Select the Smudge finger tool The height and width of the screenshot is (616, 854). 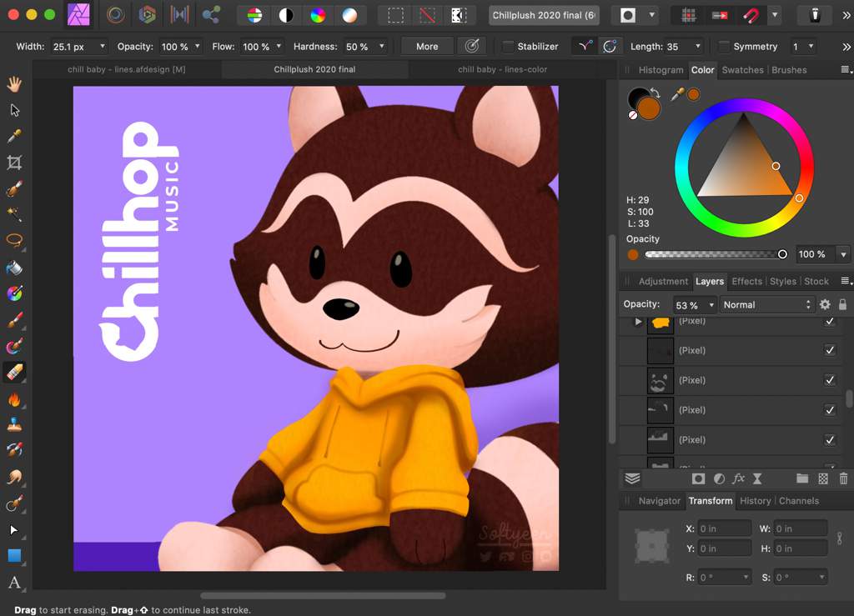pyautogui.click(x=14, y=478)
